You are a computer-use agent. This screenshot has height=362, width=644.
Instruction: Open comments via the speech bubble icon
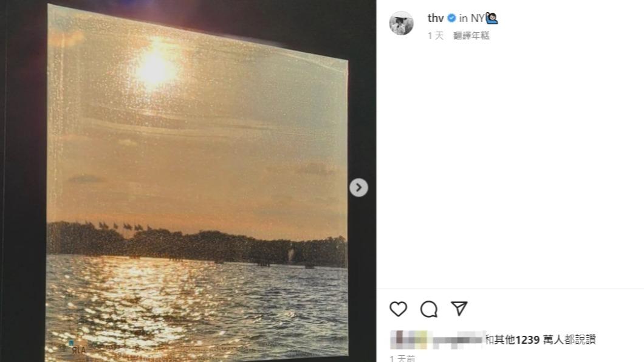[x=429, y=309]
